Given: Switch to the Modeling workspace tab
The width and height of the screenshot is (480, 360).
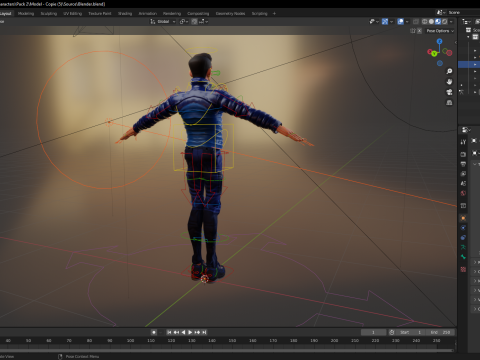Looking at the screenshot, I should pyautogui.click(x=26, y=13).
